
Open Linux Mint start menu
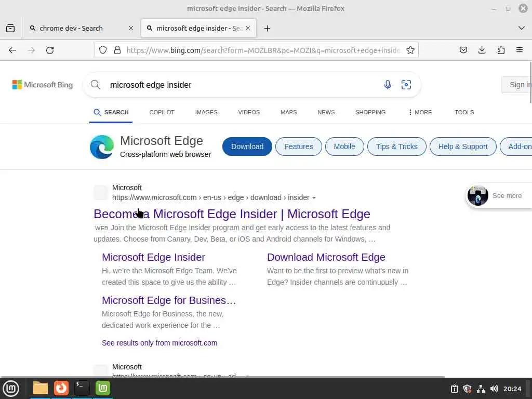[11, 389]
